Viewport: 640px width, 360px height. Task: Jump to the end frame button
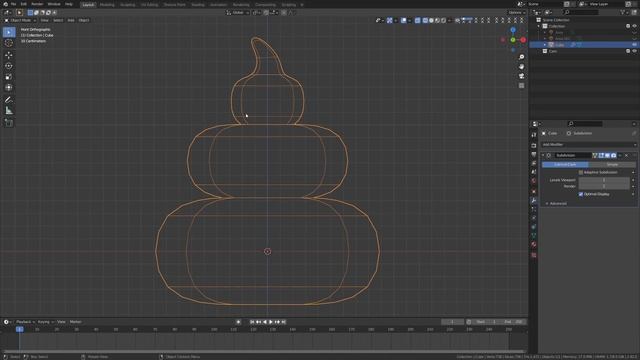pyautogui.click(x=284, y=322)
